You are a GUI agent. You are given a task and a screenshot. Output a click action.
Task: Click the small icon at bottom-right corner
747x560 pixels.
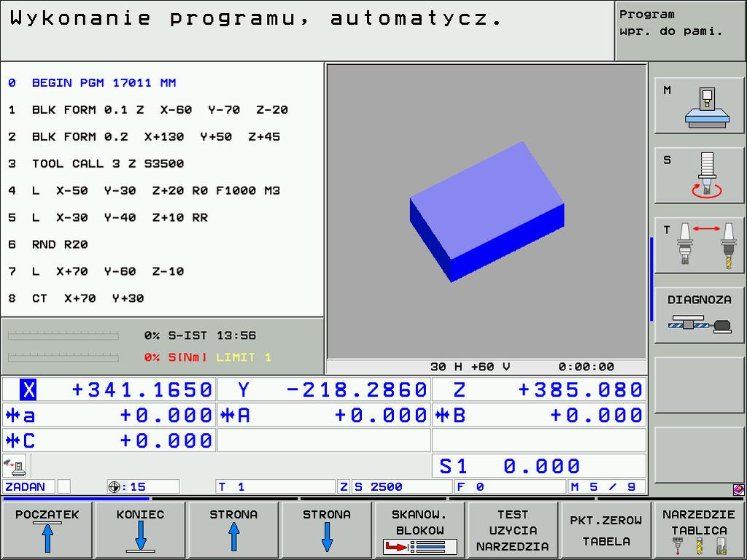pyautogui.click(x=738, y=489)
